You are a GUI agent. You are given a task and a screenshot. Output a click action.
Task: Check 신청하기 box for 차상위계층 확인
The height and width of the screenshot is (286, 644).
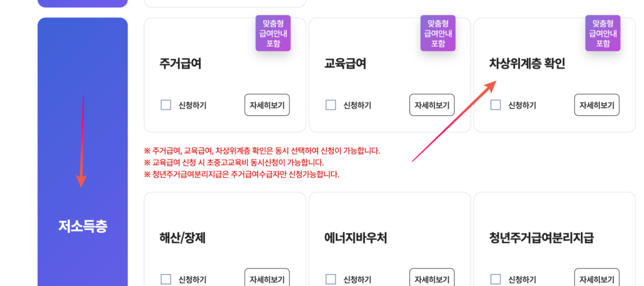496,105
